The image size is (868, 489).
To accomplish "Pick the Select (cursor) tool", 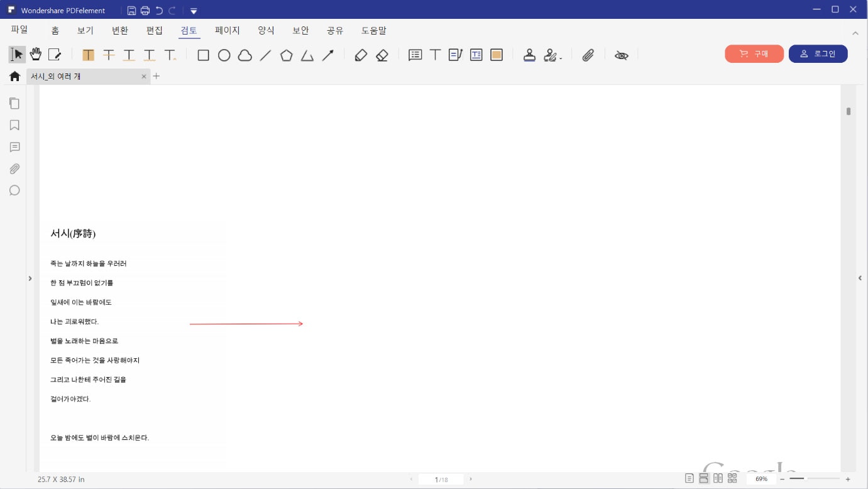I will click(x=16, y=55).
